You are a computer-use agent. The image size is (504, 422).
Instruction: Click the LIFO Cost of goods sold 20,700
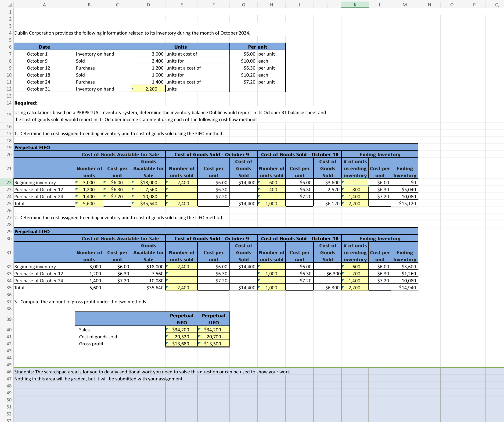(213, 336)
